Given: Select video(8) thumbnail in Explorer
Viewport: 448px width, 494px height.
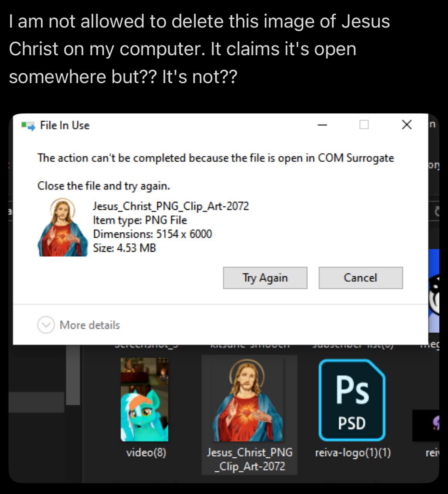Looking at the screenshot, I should pyautogui.click(x=144, y=399).
